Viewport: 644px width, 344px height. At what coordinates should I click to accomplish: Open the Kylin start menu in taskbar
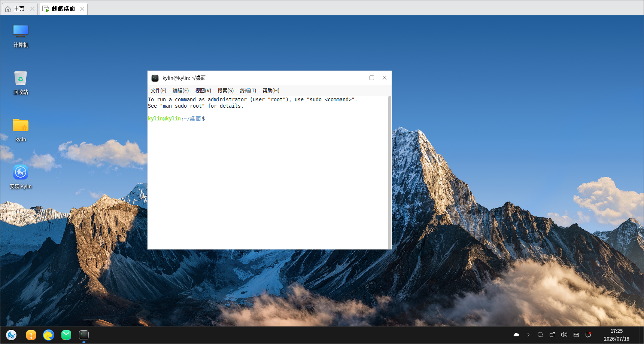[11, 335]
